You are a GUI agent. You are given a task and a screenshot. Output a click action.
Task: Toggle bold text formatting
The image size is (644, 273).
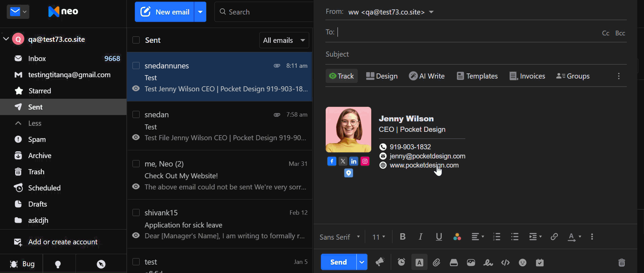[x=403, y=237]
